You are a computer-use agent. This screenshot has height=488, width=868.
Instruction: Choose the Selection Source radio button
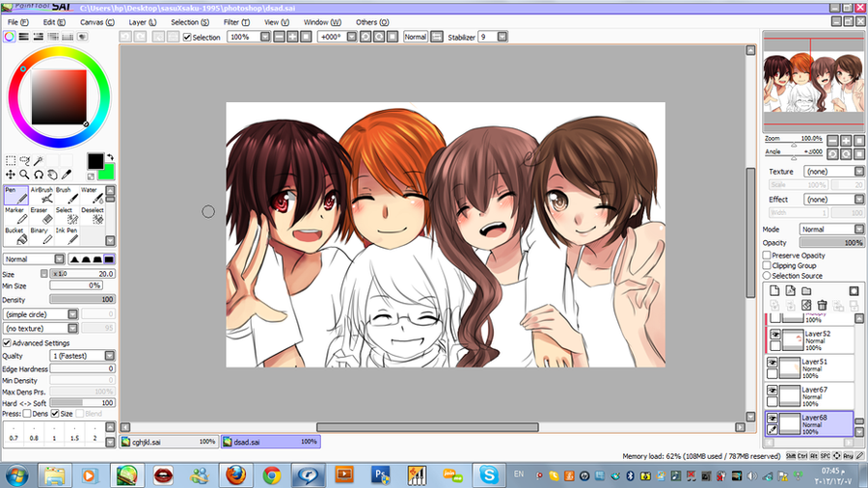click(x=767, y=275)
